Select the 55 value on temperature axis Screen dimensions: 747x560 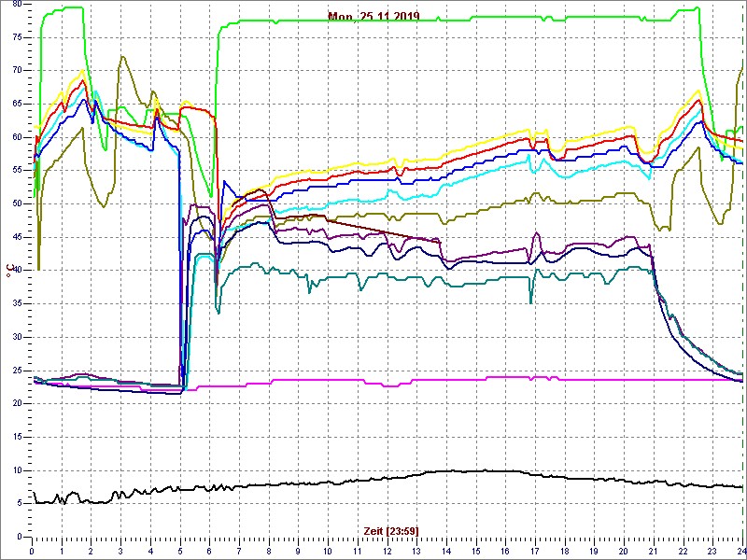click(17, 171)
